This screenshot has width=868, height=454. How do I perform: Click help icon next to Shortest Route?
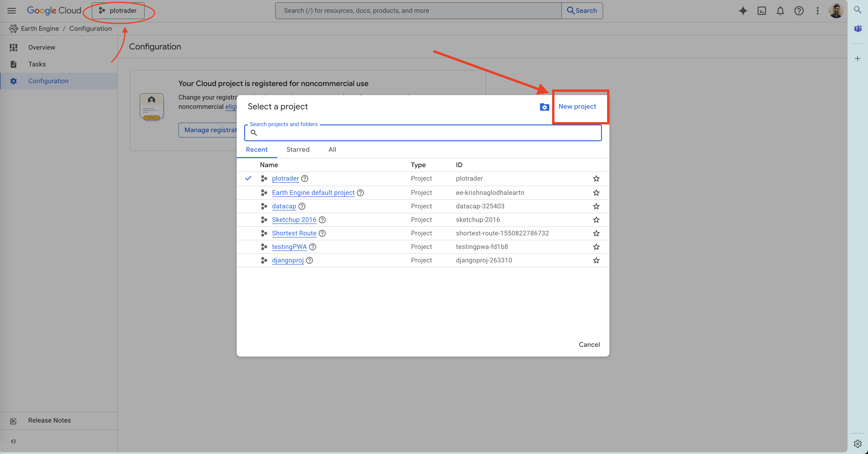[x=322, y=233]
